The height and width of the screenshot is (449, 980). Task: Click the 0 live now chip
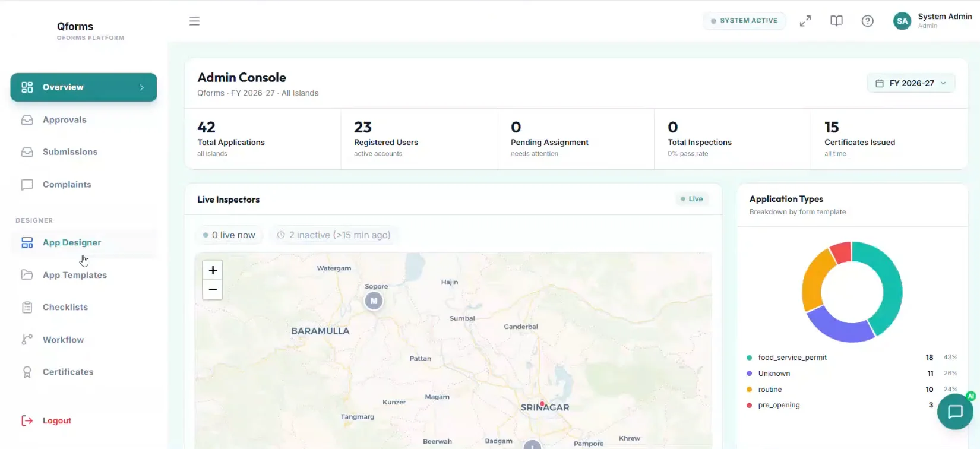[229, 235]
